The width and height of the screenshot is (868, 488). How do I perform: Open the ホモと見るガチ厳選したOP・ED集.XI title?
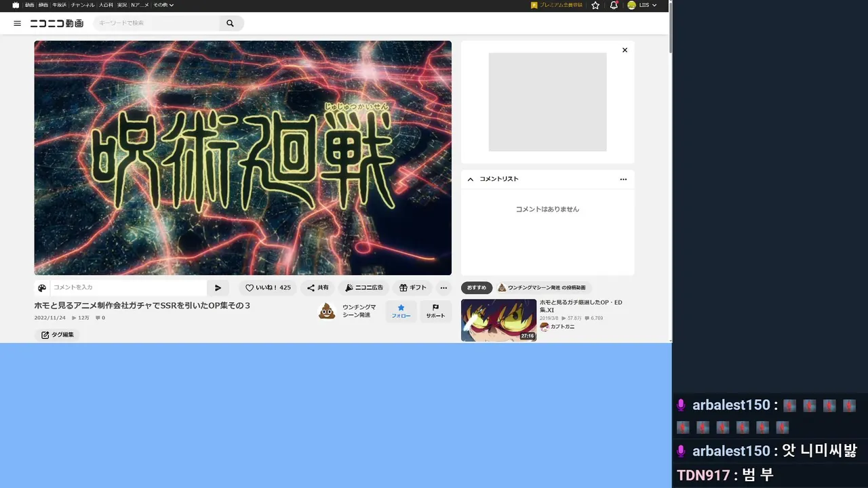pos(580,306)
